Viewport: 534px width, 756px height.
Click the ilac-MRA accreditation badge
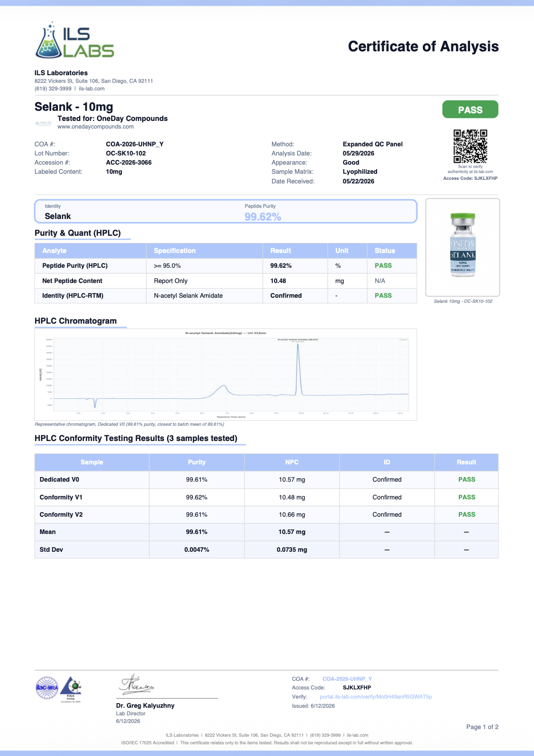[x=47, y=688]
